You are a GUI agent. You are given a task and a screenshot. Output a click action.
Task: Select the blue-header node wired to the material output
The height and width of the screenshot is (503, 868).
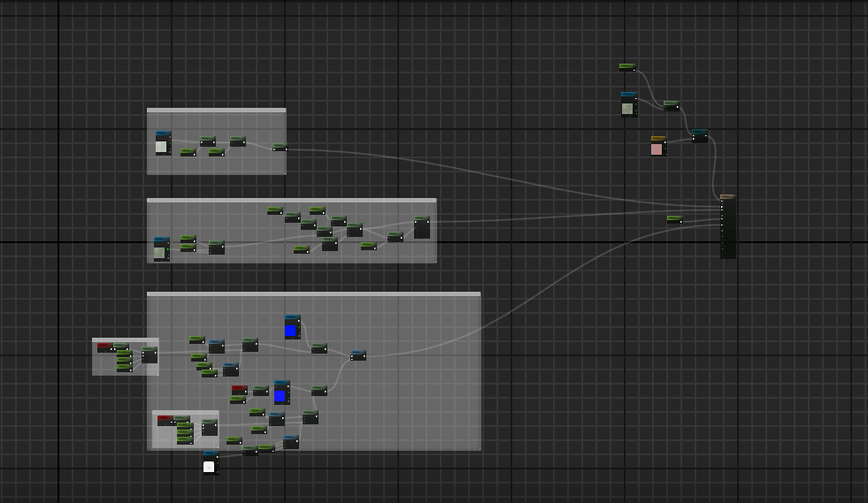(x=357, y=355)
